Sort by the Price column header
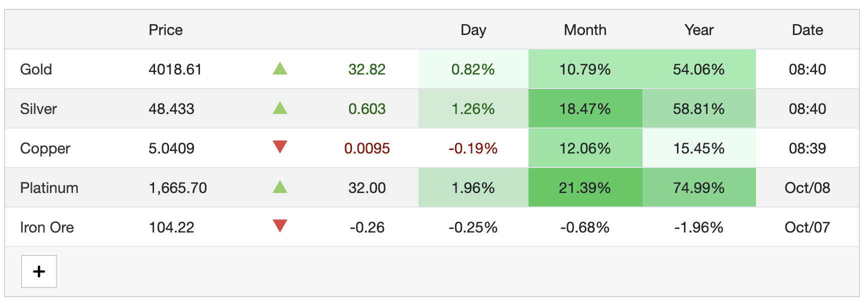 click(x=165, y=30)
